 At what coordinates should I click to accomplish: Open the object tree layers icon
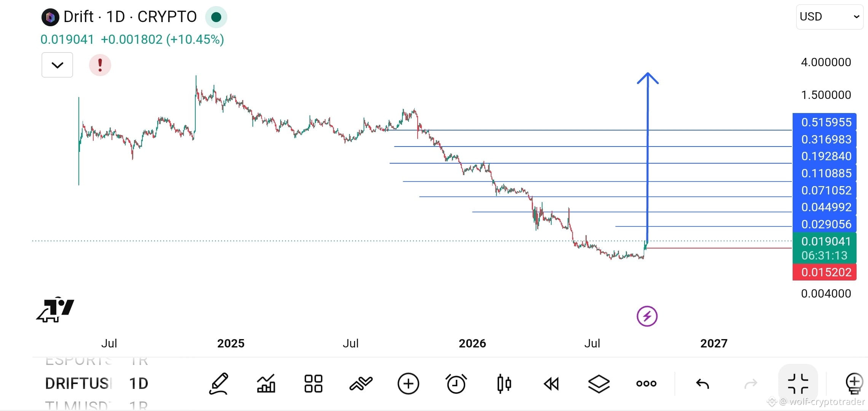click(599, 384)
